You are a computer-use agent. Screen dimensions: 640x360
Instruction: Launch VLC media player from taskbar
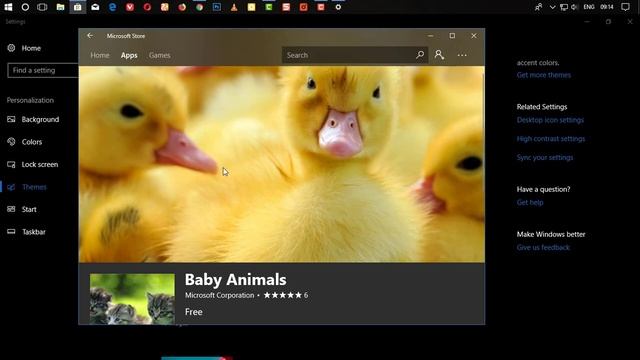234,7
